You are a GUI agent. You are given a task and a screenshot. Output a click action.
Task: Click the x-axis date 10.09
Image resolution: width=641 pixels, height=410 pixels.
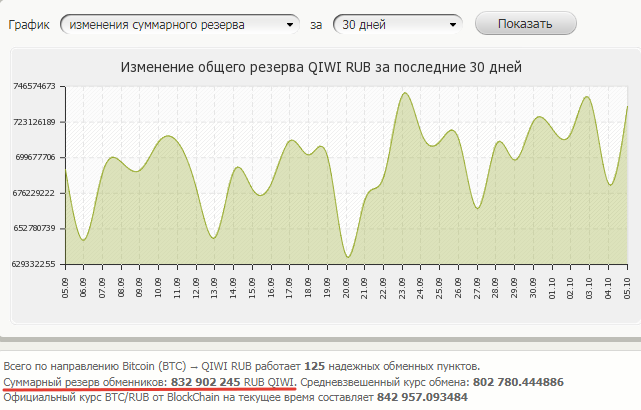coord(158,288)
